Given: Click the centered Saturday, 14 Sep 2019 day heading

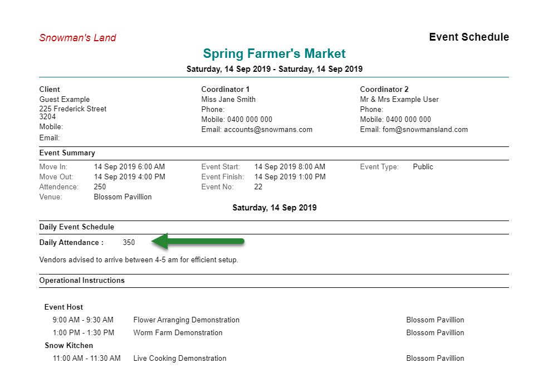Looking at the screenshot, I should 275,208.
